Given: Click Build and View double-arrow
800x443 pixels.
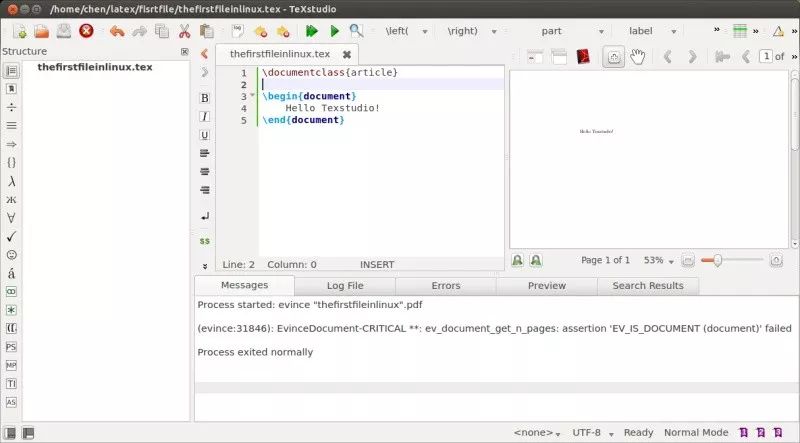Looking at the screenshot, I should (x=311, y=31).
